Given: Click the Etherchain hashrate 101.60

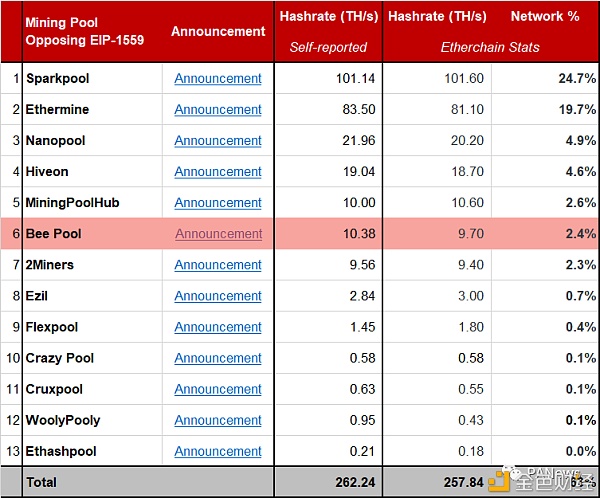Looking at the screenshot, I should [464, 78].
